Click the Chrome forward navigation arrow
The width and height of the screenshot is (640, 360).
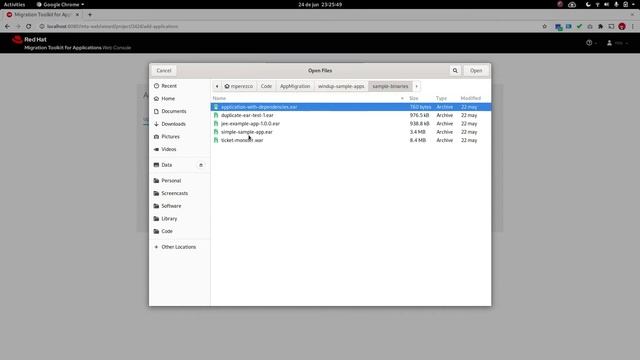tap(18, 27)
